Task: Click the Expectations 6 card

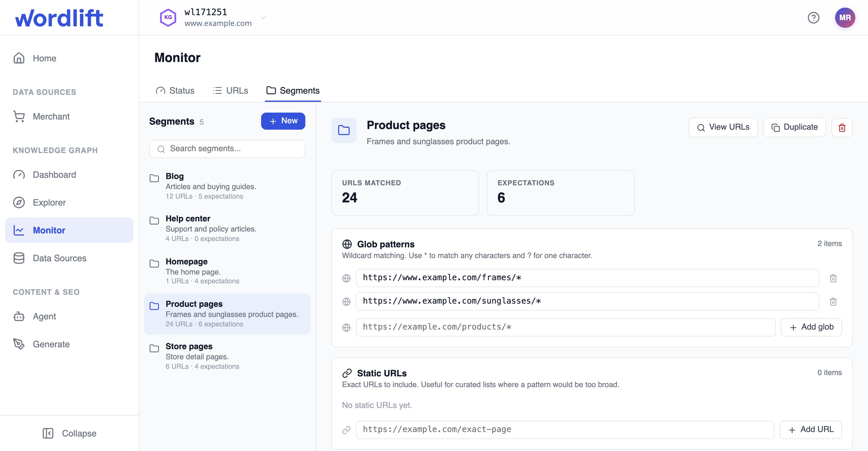Action: coord(561,193)
